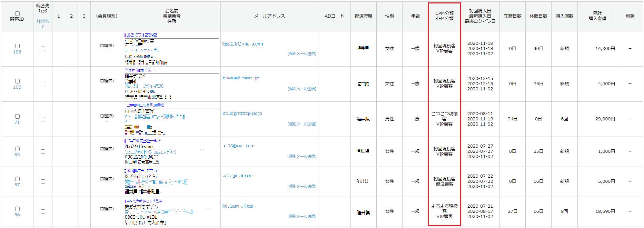Open the customer ID 63 link

17,155
